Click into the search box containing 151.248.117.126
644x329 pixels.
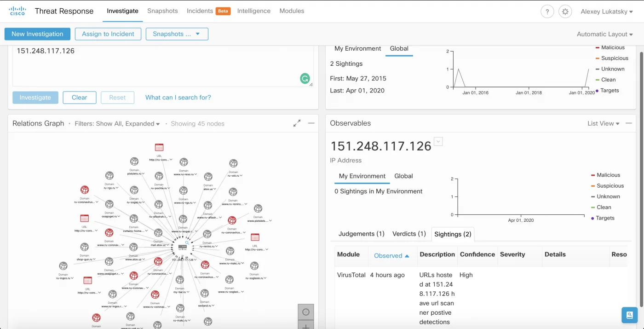(163, 65)
